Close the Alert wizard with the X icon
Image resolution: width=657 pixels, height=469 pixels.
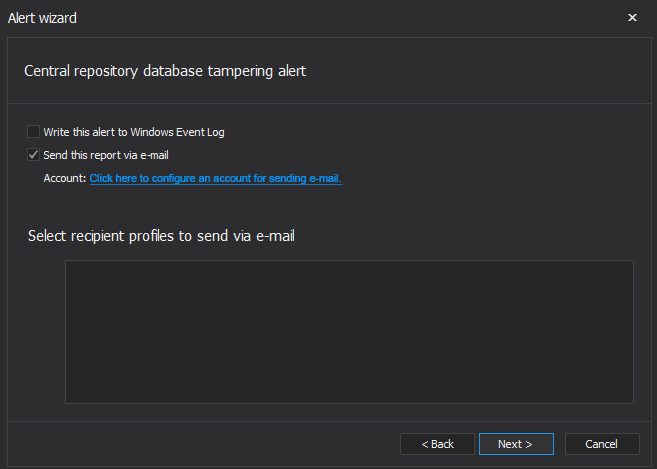tap(632, 18)
